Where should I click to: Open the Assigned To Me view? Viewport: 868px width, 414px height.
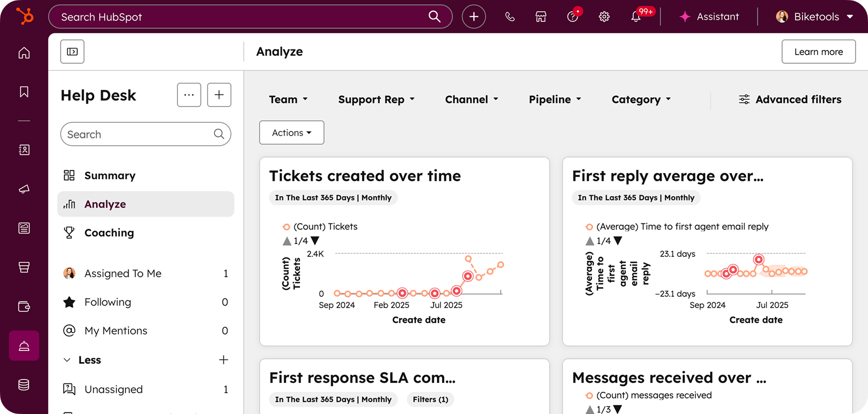145,274
